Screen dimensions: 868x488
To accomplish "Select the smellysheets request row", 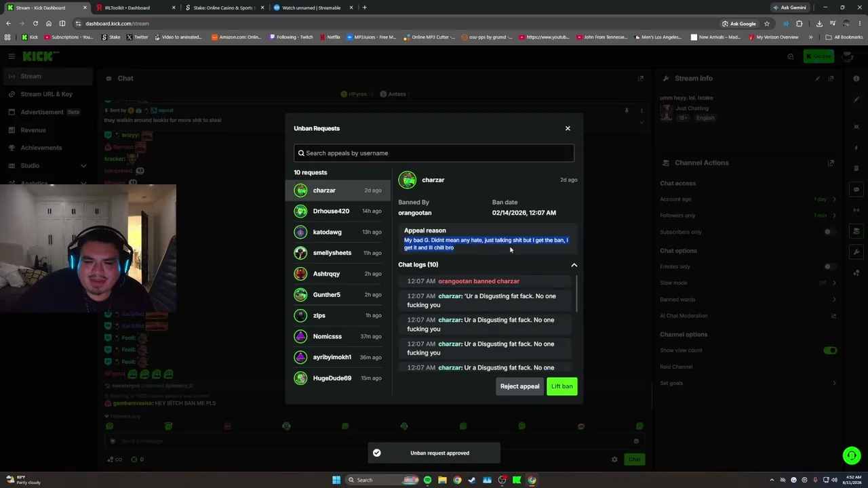I will point(338,253).
